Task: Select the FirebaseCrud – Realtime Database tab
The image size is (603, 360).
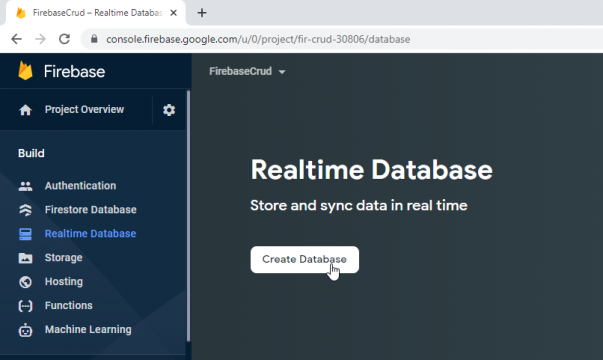Action: pos(95,13)
